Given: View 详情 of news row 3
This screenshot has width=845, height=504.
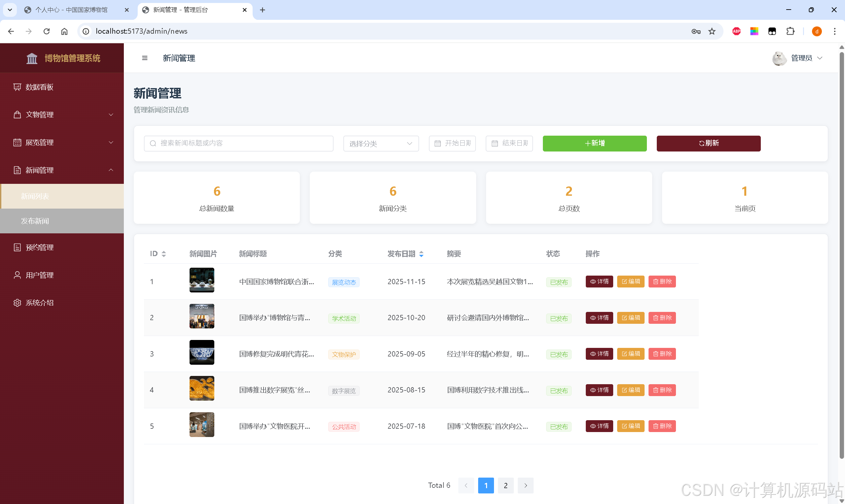Looking at the screenshot, I should tap(599, 354).
